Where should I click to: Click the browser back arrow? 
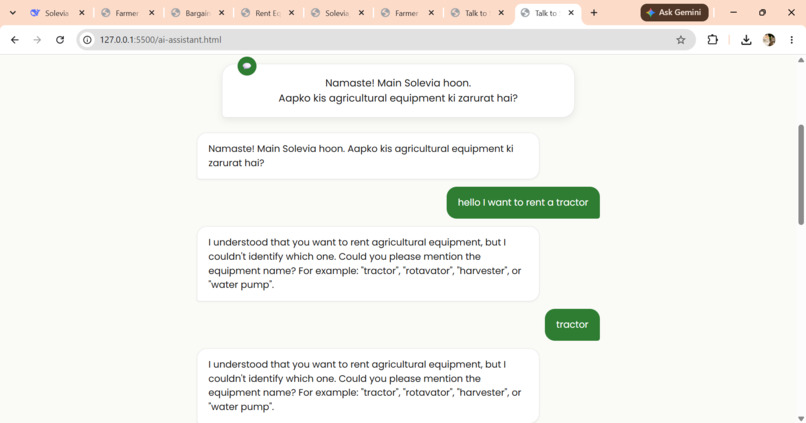point(14,40)
